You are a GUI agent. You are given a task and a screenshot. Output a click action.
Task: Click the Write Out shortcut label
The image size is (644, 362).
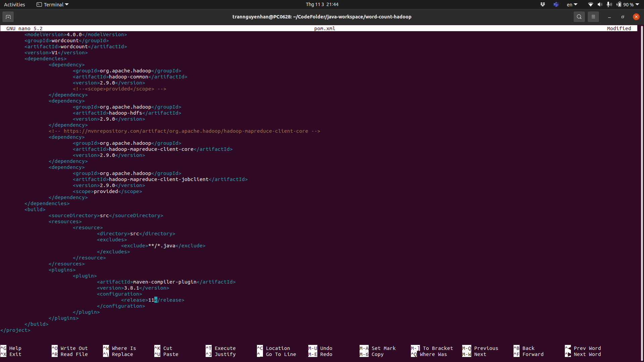pos(74,348)
